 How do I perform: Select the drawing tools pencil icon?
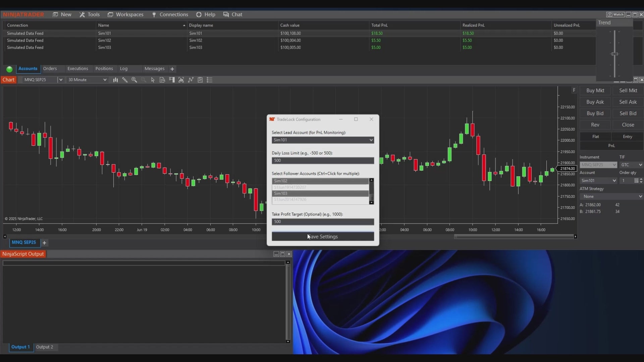point(125,80)
